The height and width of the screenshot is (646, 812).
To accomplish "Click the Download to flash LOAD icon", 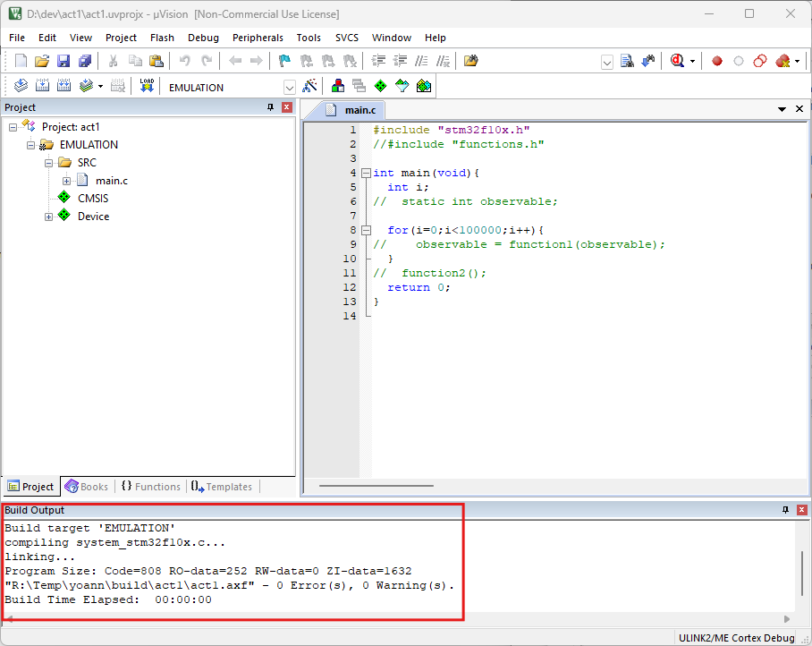I will click(147, 86).
